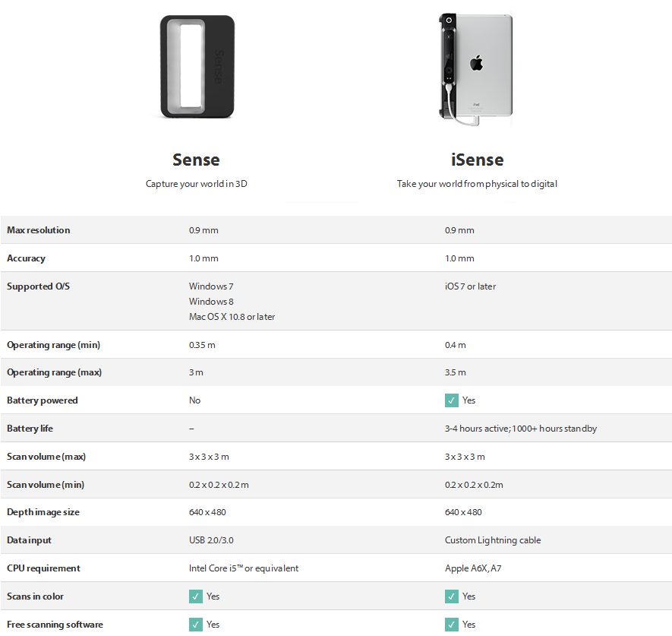Image resolution: width=672 pixels, height=636 pixels.
Task: Select the iSense product heading
Action: (477, 160)
